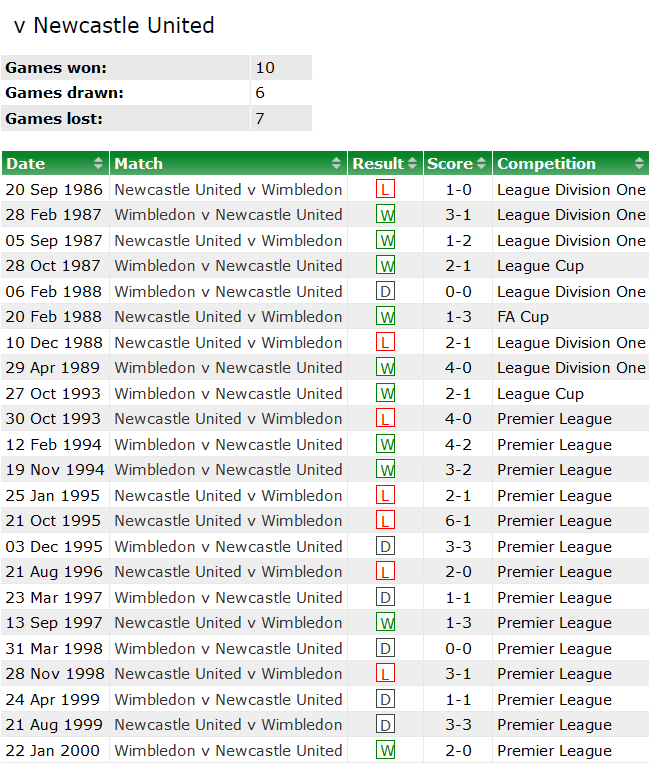This screenshot has width=649, height=763.
Task: Click the win icon for 29 Apr 1989
Action: pyautogui.click(x=385, y=368)
